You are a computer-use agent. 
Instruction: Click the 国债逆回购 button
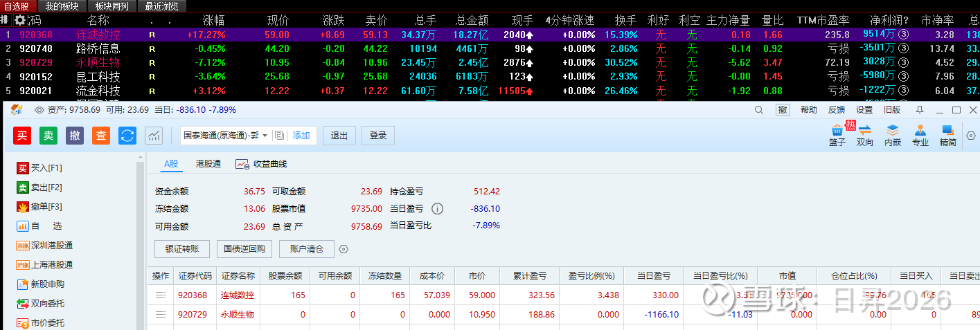pyautogui.click(x=245, y=249)
